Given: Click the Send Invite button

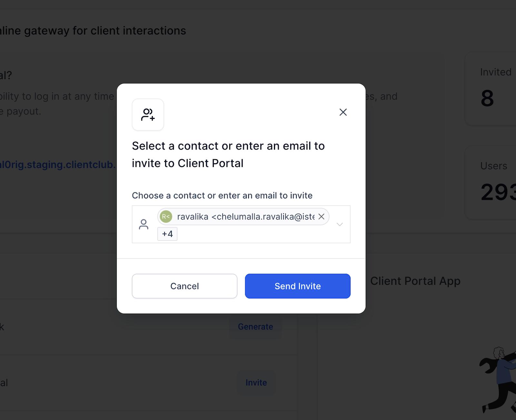Looking at the screenshot, I should coord(298,286).
